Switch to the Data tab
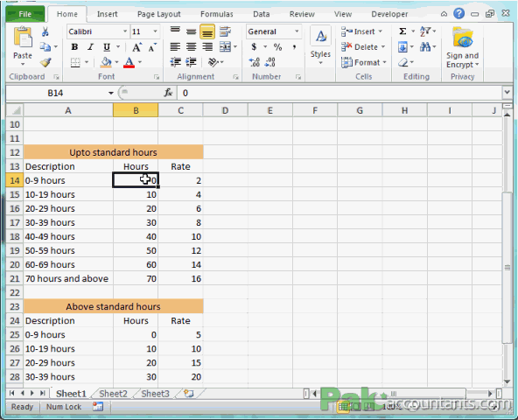Screen dimensions: 518x420 [x=262, y=14]
